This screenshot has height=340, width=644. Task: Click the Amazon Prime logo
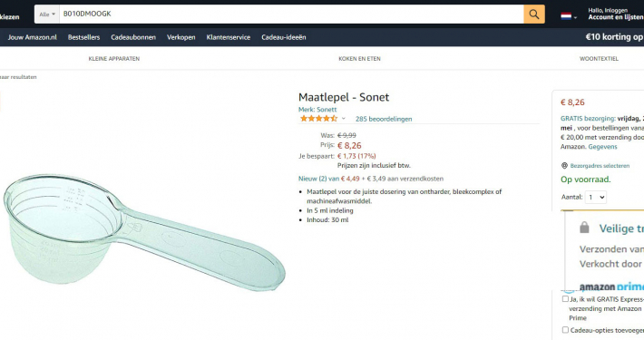[x=611, y=287]
